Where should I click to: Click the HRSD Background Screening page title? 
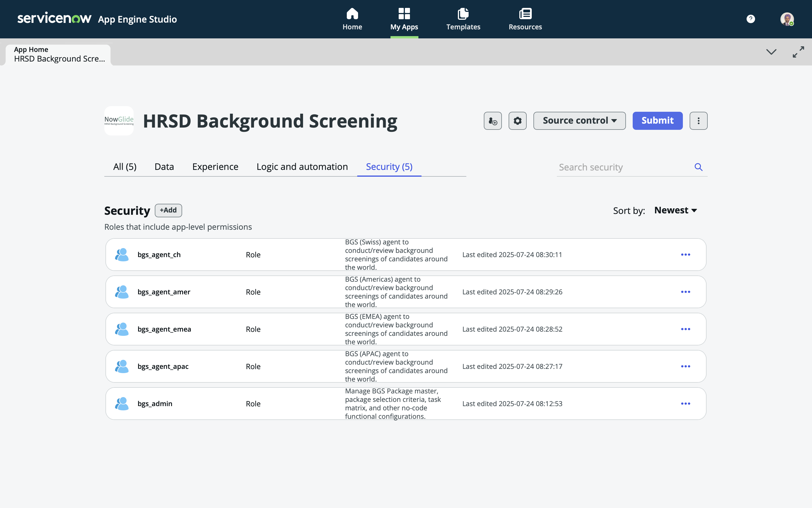pos(270,121)
